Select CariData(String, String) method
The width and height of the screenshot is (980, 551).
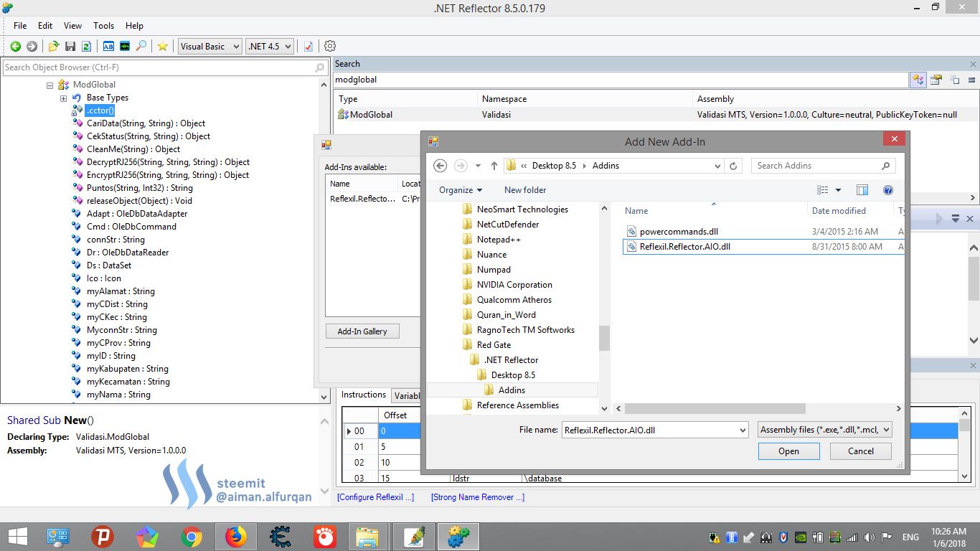pyautogui.click(x=146, y=123)
